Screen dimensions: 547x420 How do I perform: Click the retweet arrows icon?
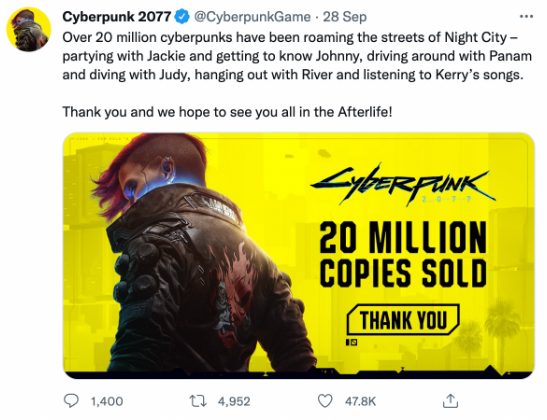tap(198, 401)
